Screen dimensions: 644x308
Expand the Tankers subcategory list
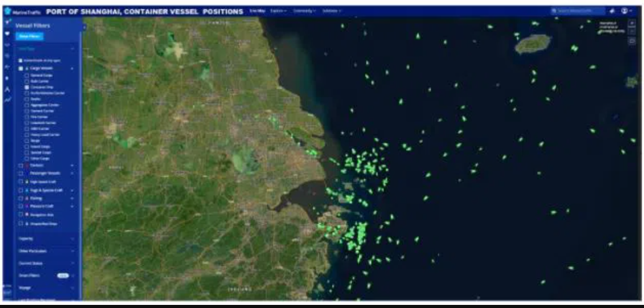73,166
